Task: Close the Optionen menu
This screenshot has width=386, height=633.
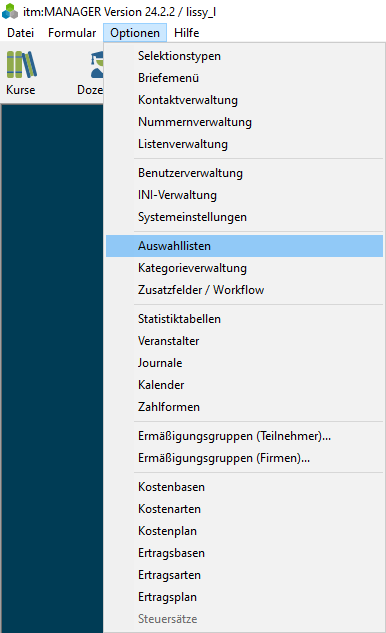Action: click(135, 33)
